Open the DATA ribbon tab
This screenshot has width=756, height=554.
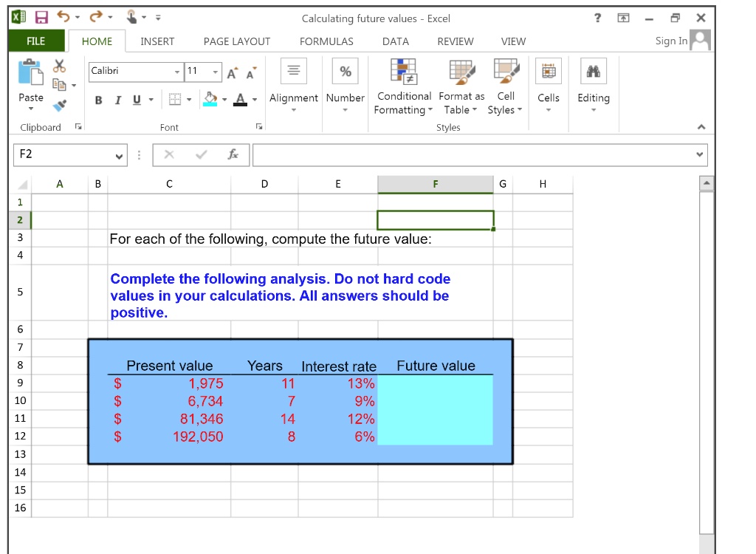tap(396, 41)
